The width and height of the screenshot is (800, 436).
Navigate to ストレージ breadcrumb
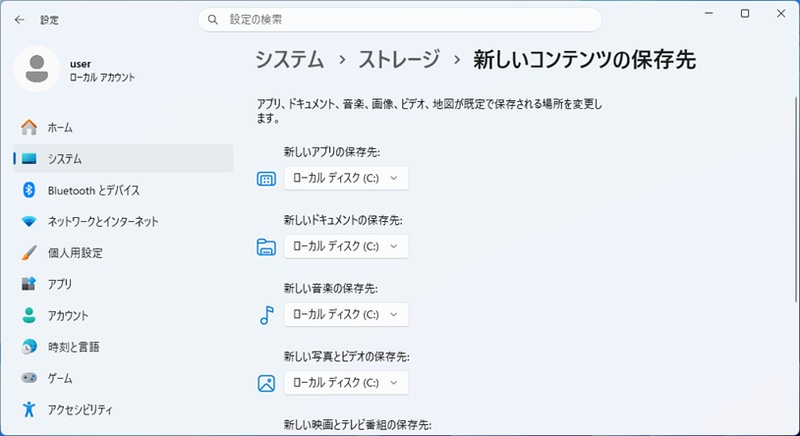pyautogui.click(x=399, y=60)
